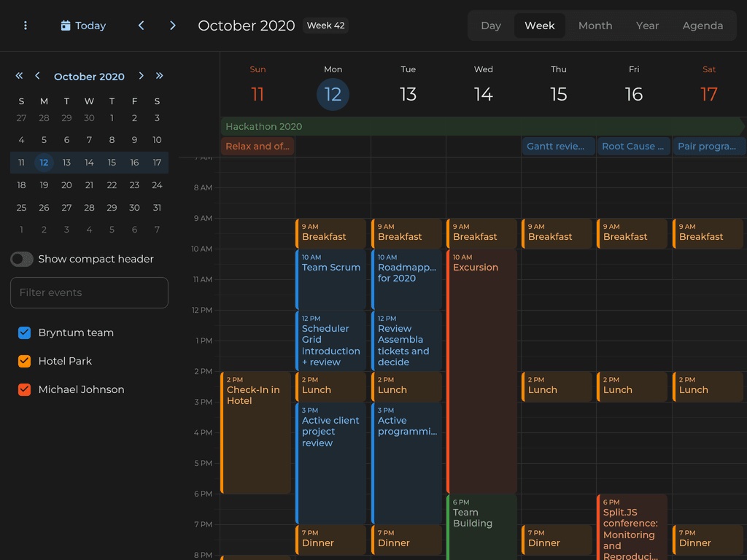Open the Root Cause all-day event
The width and height of the screenshot is (747, 560).
point(634,146)
